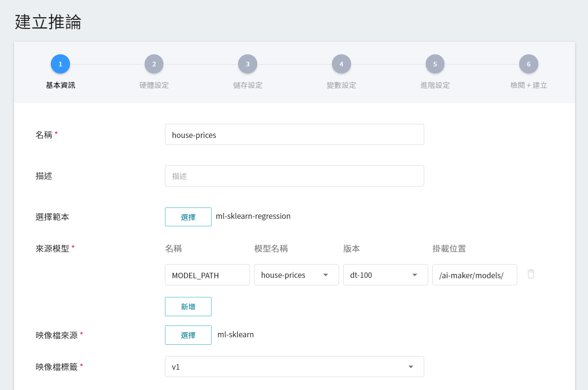Focus the 描述 description input
This screenshot has width=588, height=390.
coord(294,176)
